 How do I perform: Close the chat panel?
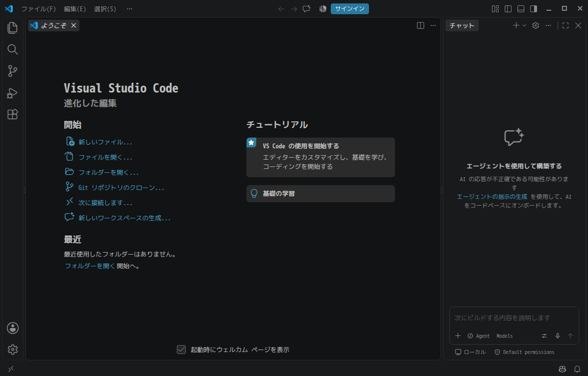pyautogui.click(x=578, y=25)
